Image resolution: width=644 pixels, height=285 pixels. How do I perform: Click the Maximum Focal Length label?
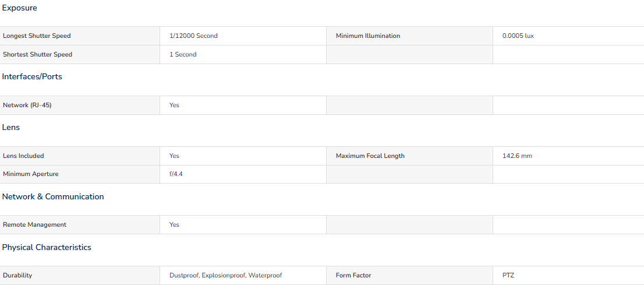pyautogui.click(x=370, y=156)
